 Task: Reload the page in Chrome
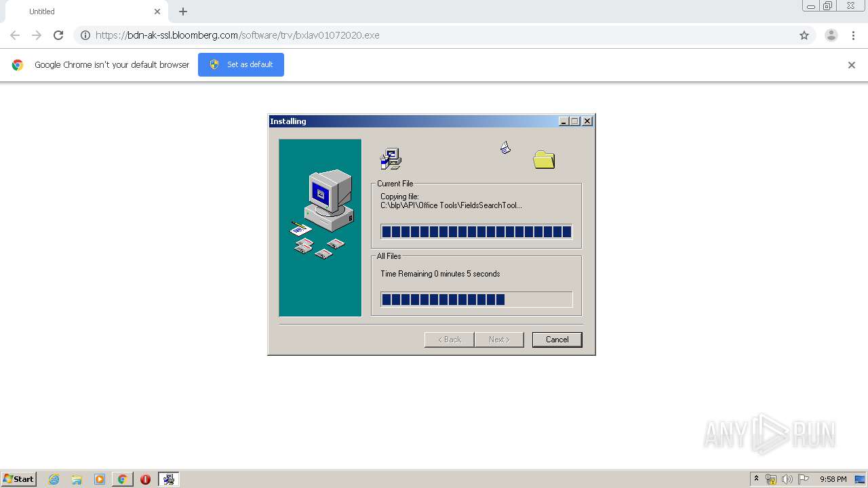pyautogui.click(x=58, y=35)
